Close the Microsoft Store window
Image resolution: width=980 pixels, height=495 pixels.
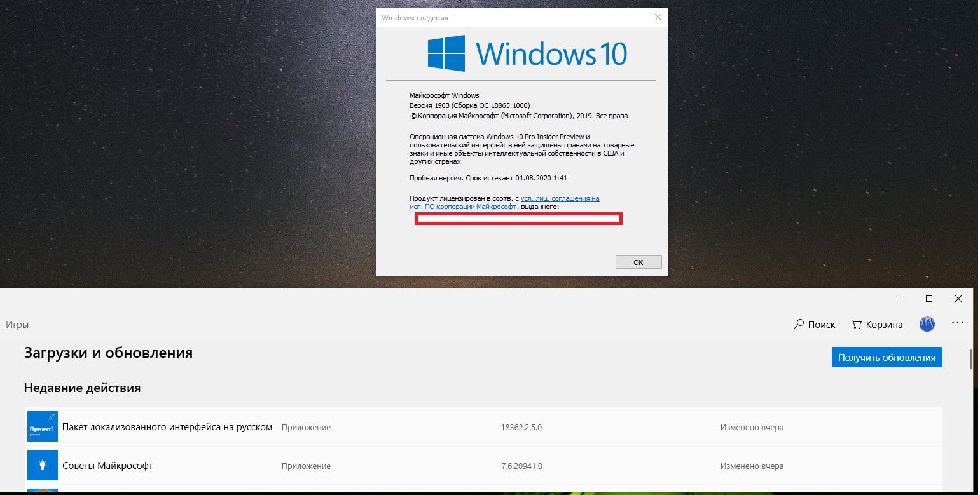click(x=958, y=299)
